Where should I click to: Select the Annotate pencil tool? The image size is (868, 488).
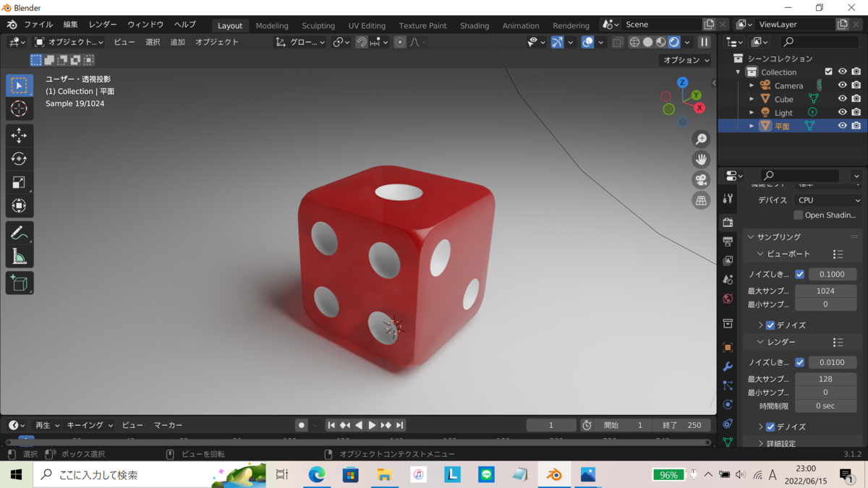point(20,233)
